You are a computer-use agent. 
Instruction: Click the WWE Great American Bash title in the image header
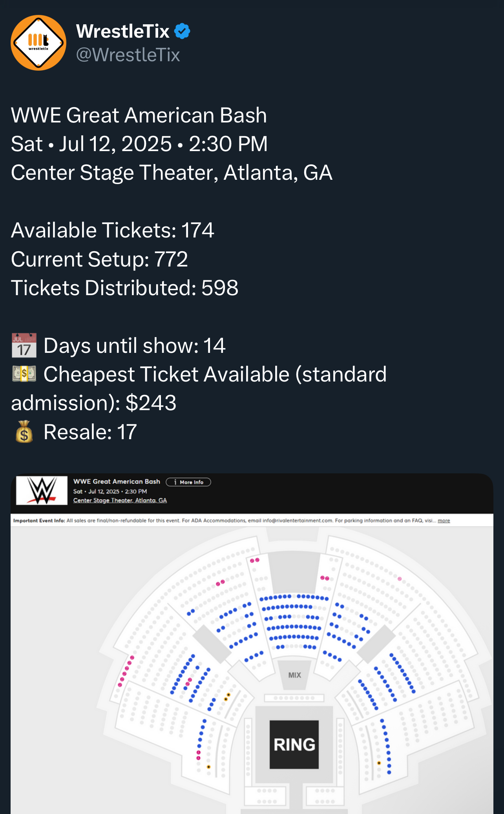click(x=117, y=482)
